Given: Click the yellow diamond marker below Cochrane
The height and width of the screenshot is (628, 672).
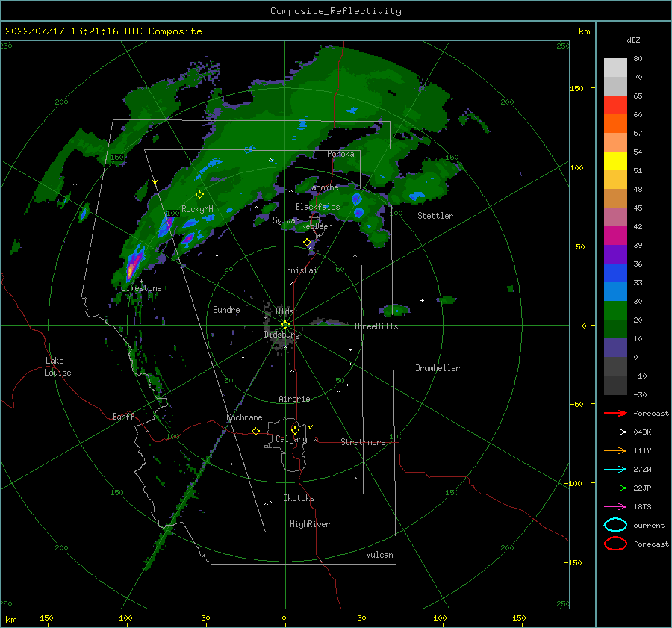Looking at the screenshot, I should [255, 431].
